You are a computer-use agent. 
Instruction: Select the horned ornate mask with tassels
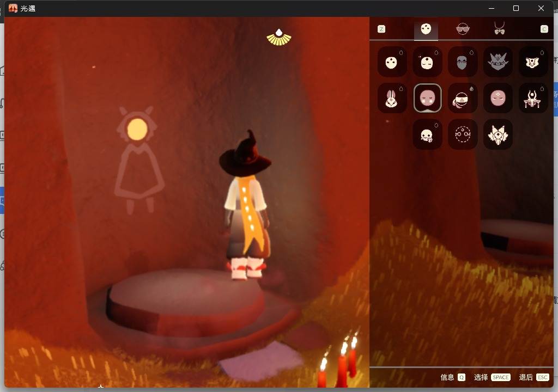point(533,98)
